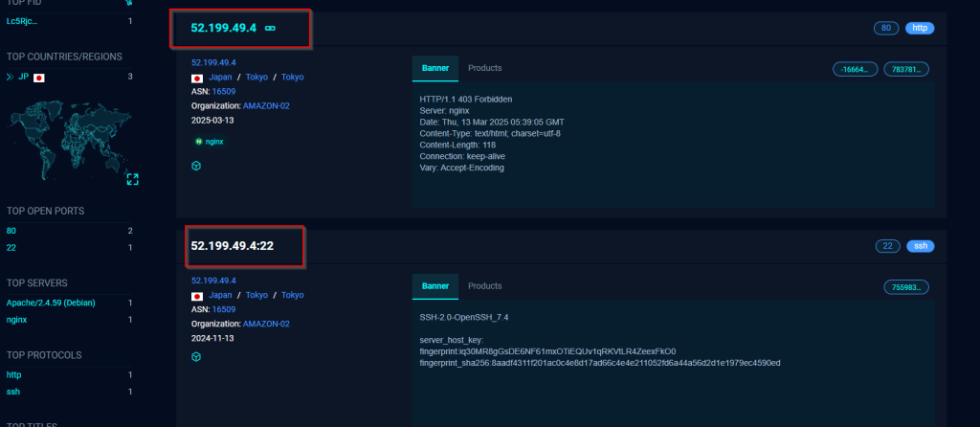Open the 52.199.49.4:22 result title
This screenshot has width=980, height=427.
(x=233, y=246)
